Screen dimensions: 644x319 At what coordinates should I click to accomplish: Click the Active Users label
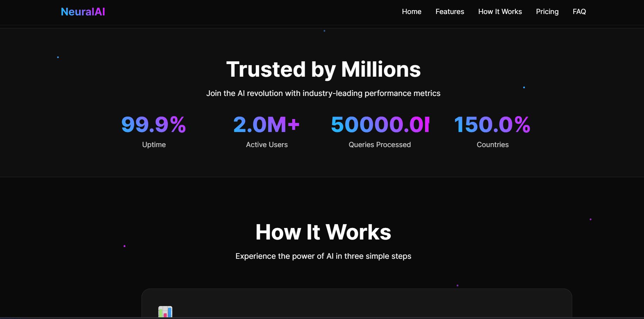point(267,144)
